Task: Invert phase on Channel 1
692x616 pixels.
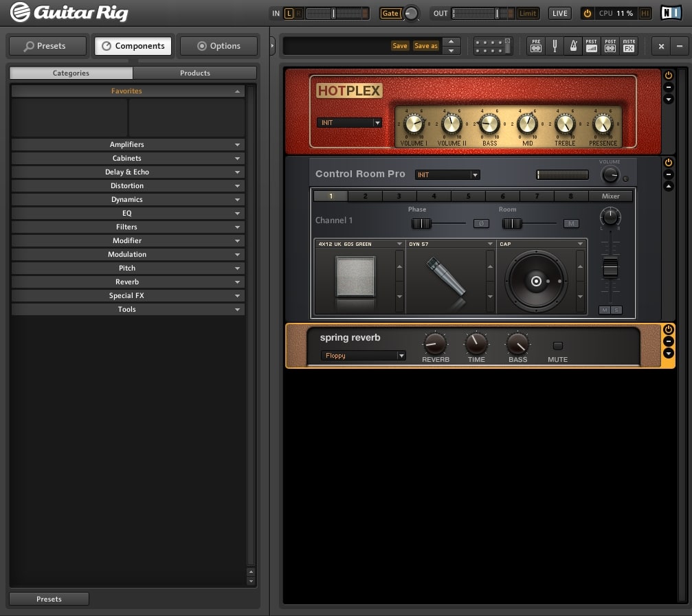Action: 481,224
